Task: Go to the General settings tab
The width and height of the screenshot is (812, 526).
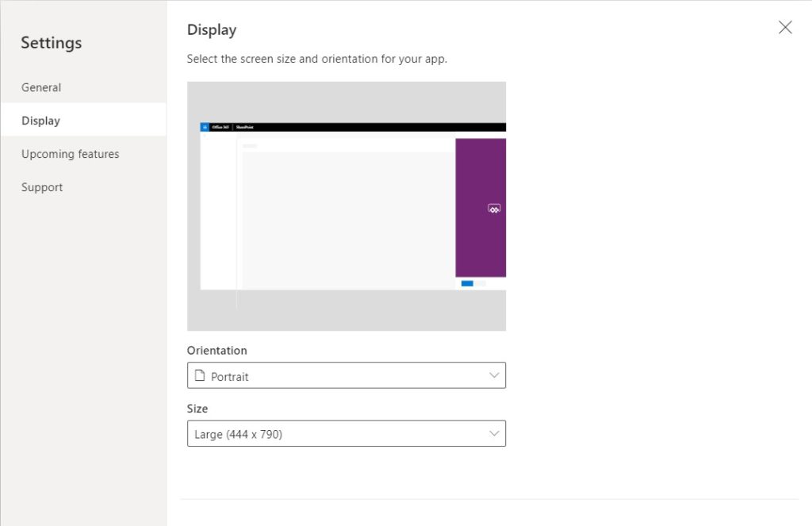Action: [41, 87]
